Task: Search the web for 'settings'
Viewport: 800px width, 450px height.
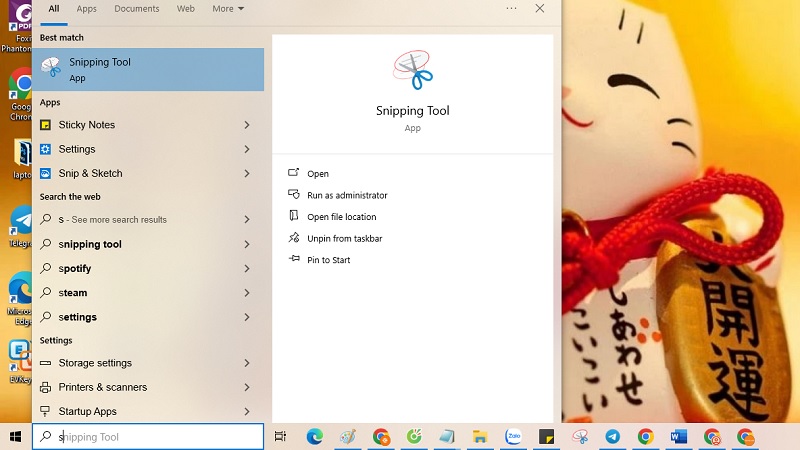Action: pyautogui.click(x=78, y=317)
